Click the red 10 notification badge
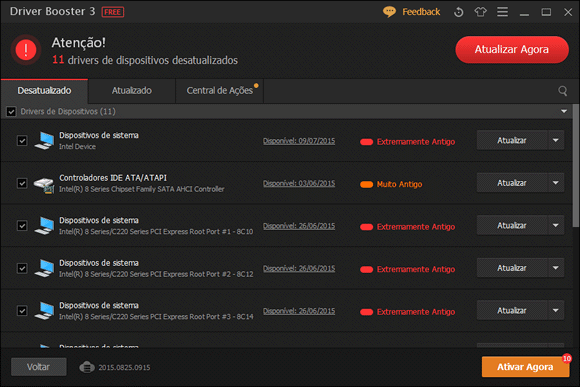 [x=567, y=358]
